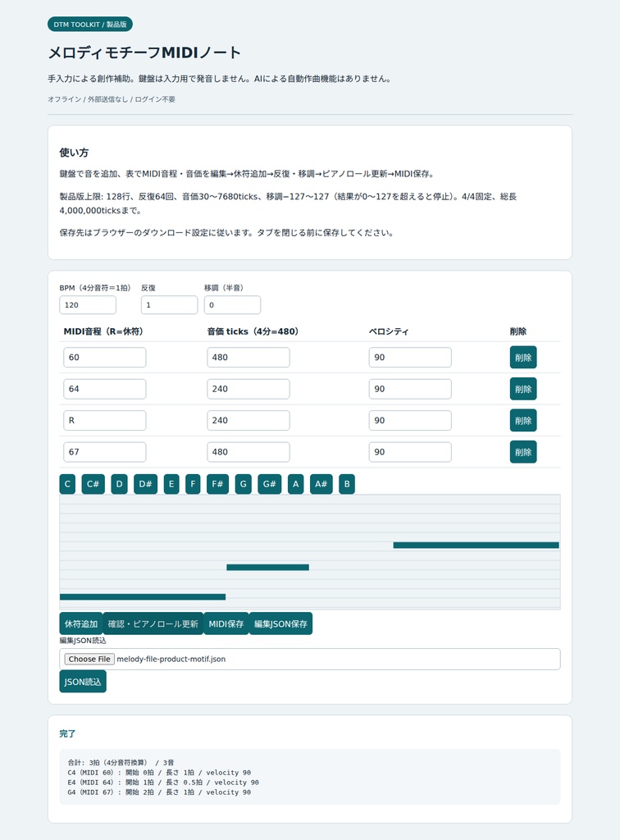This screenshot has width=620, height=840.
Task: Add note with the F key button
Action: pos(193,484)
